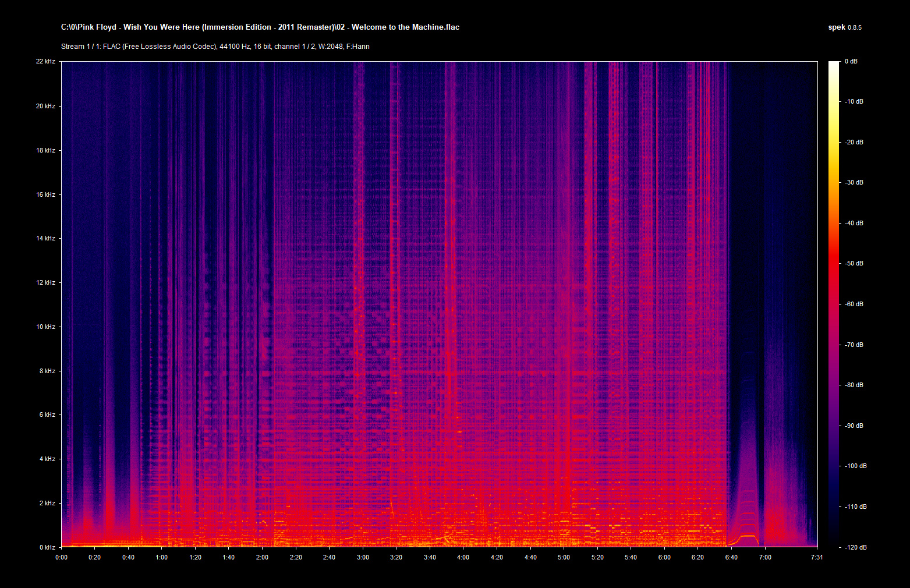Click the FLAC stream info line
The width and height of the screenshot is (910, 588).
pos(215,47)
